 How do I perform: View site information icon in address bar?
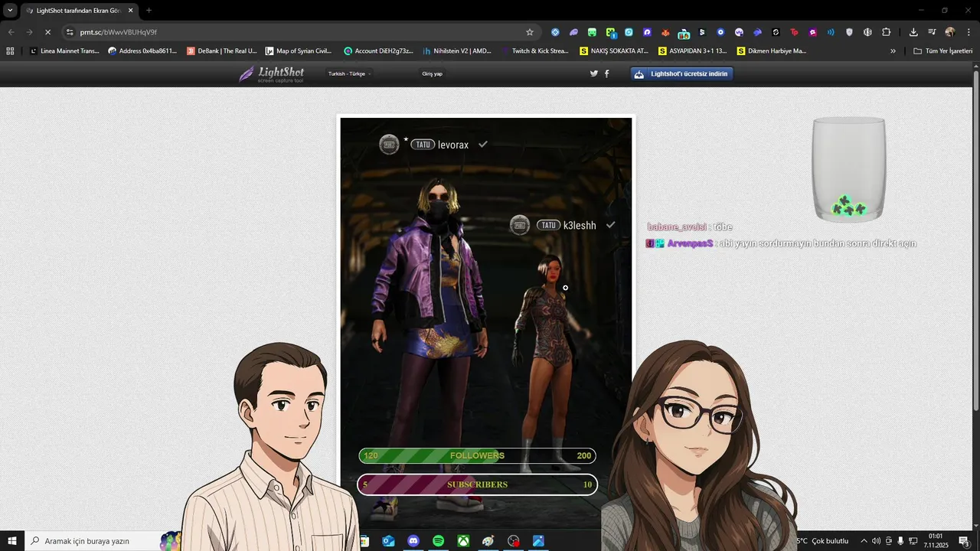click(70, 32)
